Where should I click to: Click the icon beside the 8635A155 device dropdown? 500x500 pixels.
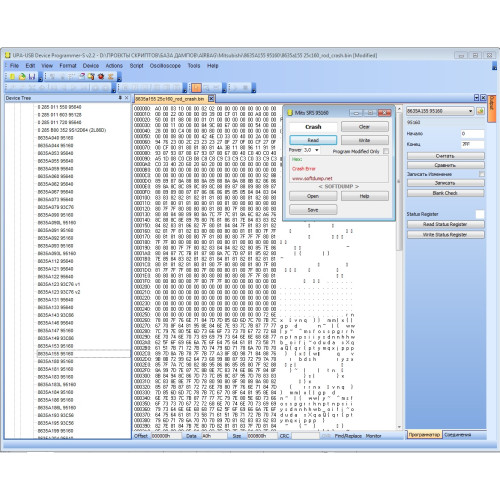tap(480, 111)
